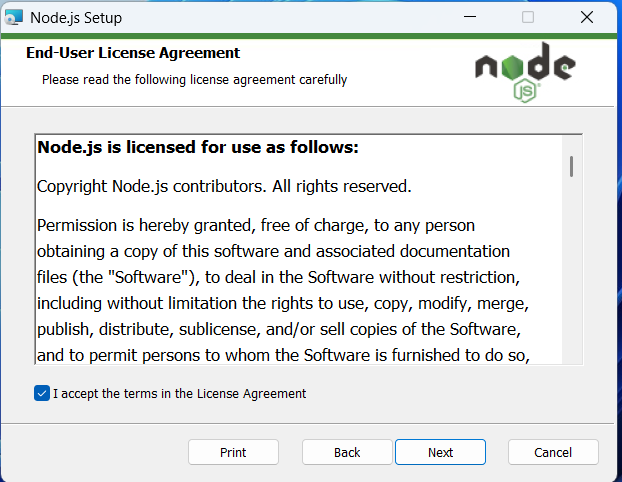Click the 'I accept the terms' label text

(179, 394)
